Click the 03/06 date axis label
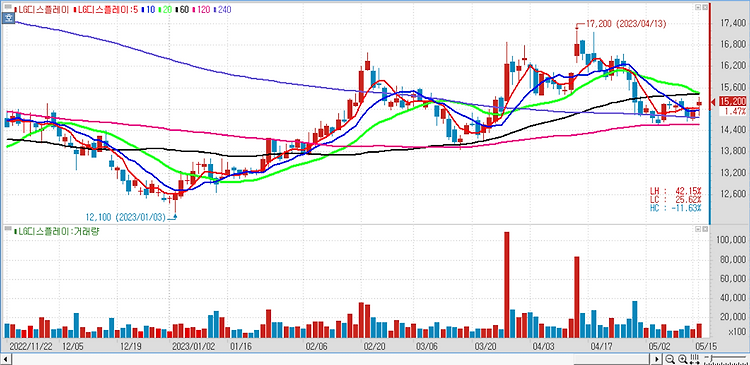The height and width of the screenshot is (365, 750). (x=428, y=346)
